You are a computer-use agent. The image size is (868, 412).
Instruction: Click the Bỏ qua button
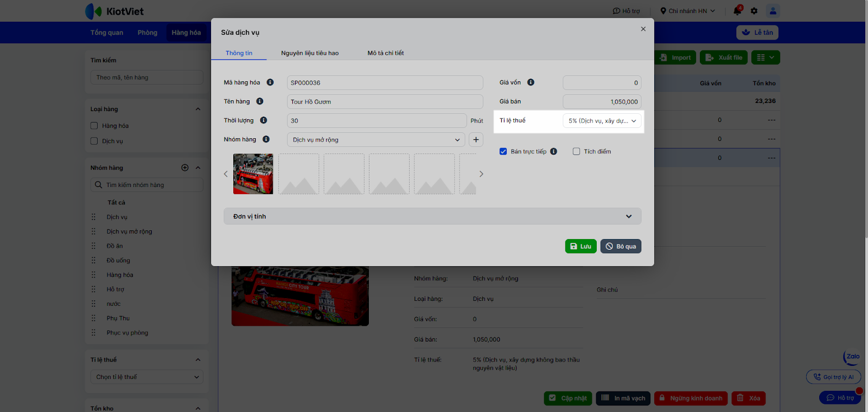pyautogui.click(x=621, y=246)
